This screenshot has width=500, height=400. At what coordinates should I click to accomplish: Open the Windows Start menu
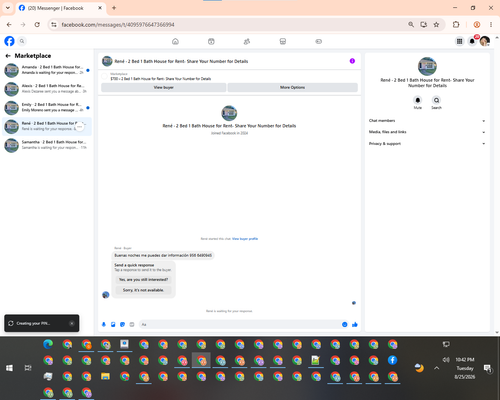(9, 368)
